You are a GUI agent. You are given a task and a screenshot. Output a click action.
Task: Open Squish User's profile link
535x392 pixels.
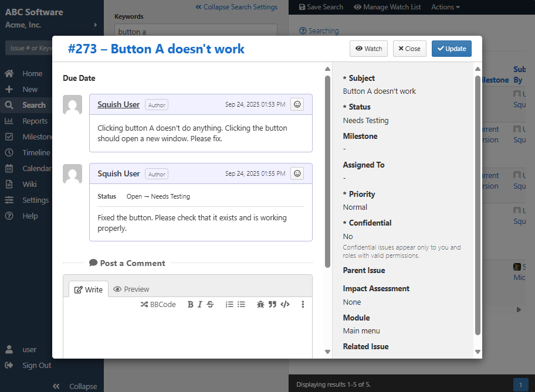(118, 104)
